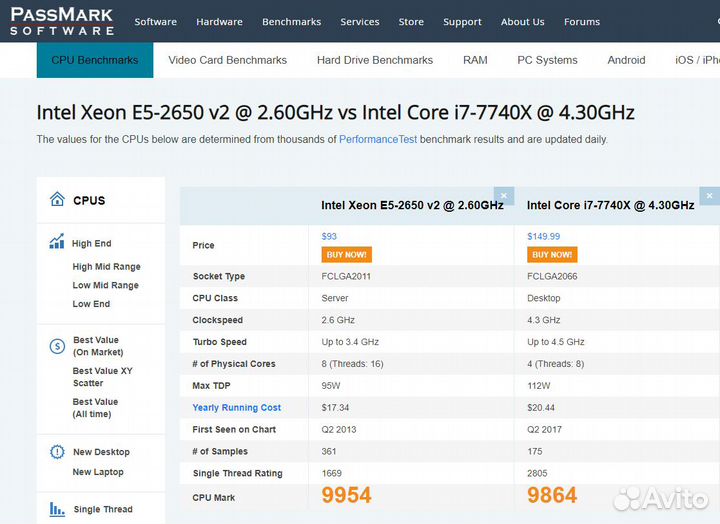The height and width of the screenshot is (524, 720).
Task: Click the 9864 CPU Mark score
Action: click(552, 495)
